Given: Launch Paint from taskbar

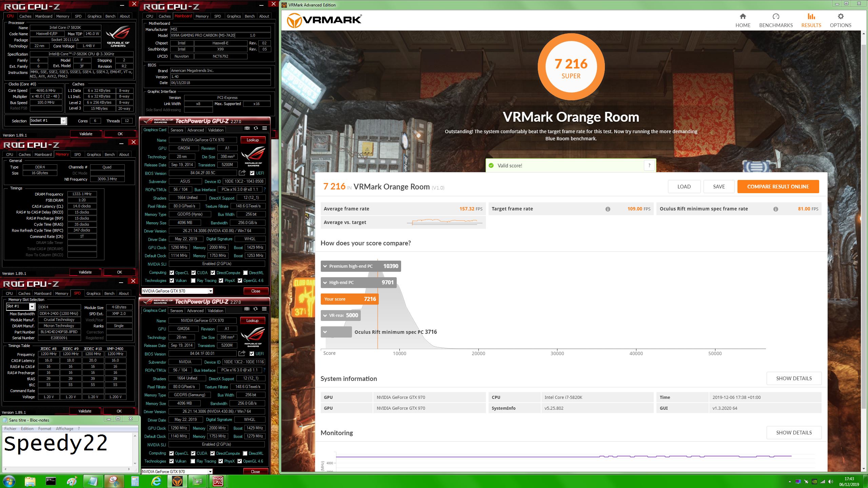Looking at the screenshot, I should tap(72, 482).
